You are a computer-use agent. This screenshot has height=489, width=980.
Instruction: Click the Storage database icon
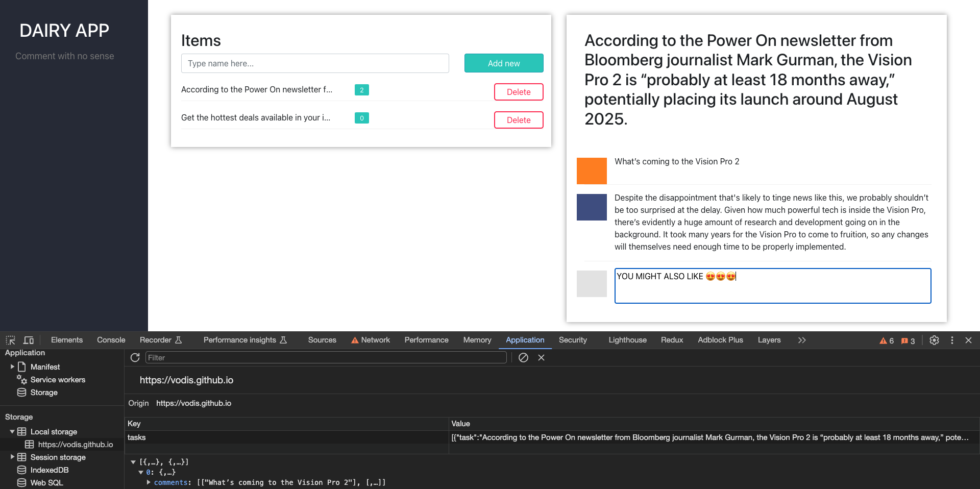21,392
